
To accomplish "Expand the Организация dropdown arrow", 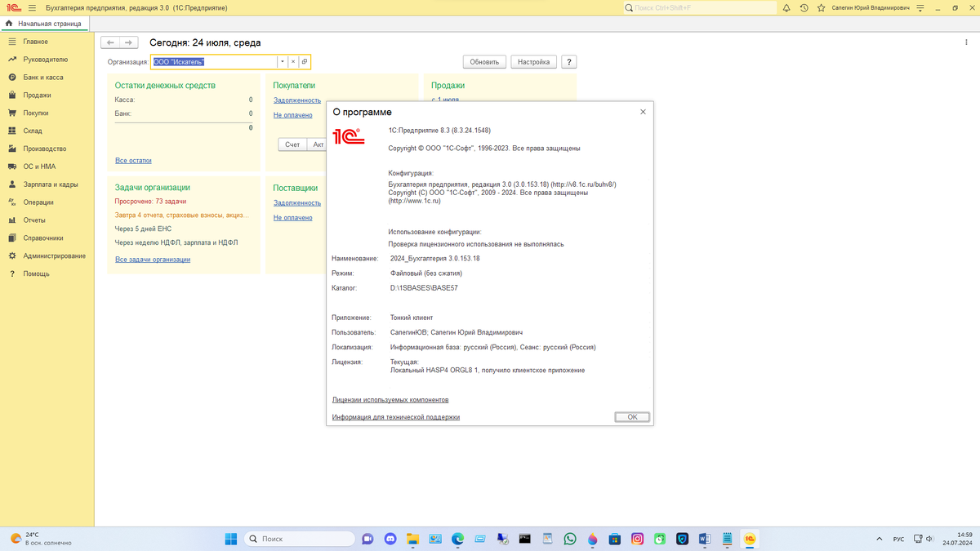I will 282,62.
